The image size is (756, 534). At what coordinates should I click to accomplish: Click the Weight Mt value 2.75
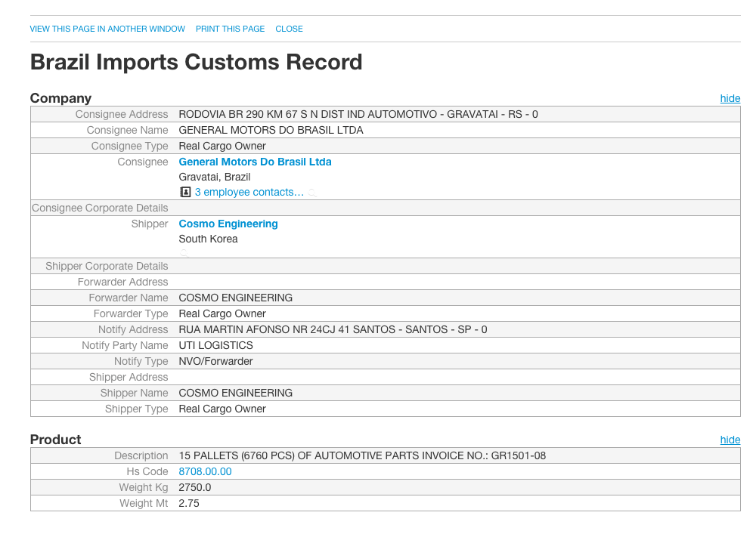189,504
